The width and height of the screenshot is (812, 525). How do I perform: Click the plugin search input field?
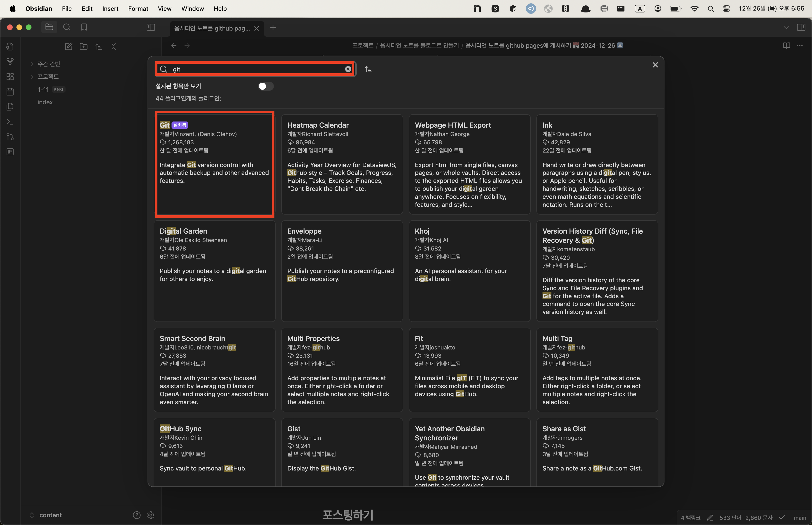pos(256,69)
